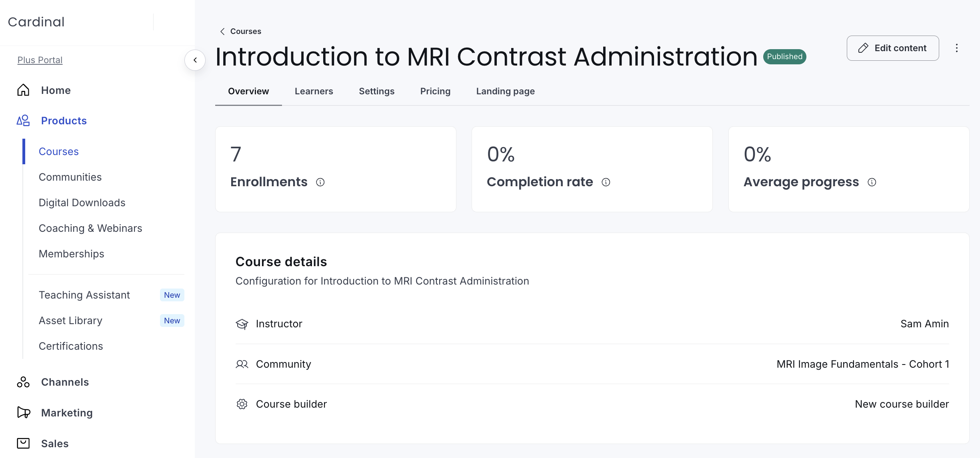The image size is (980, 458).
Task: Switch to the Overview tab
Action: coord(248,91)
